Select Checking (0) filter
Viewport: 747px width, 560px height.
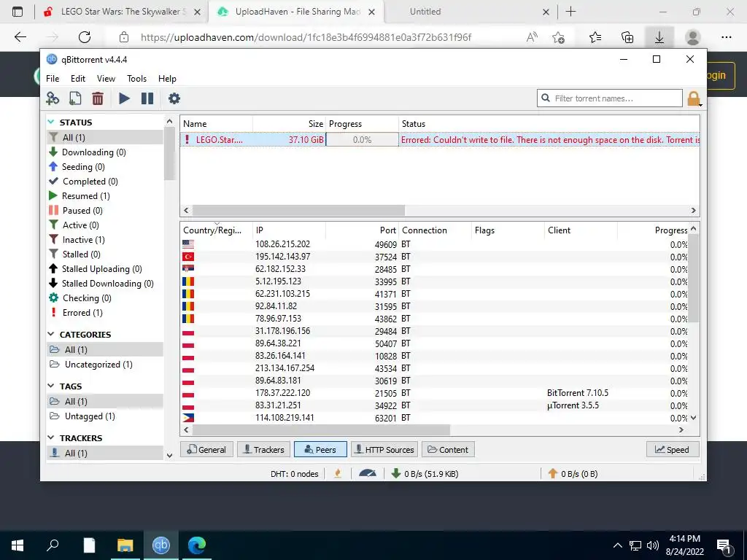coord(105,298)
